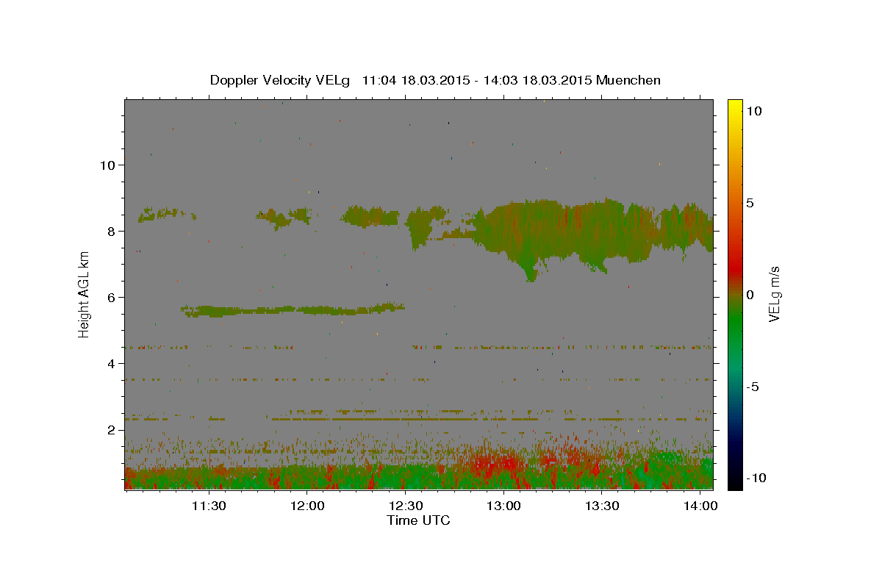Viewport: 882px width, 588px height.
Task: Click the 14:00 time tick label
Action: (x=700, y=506)
